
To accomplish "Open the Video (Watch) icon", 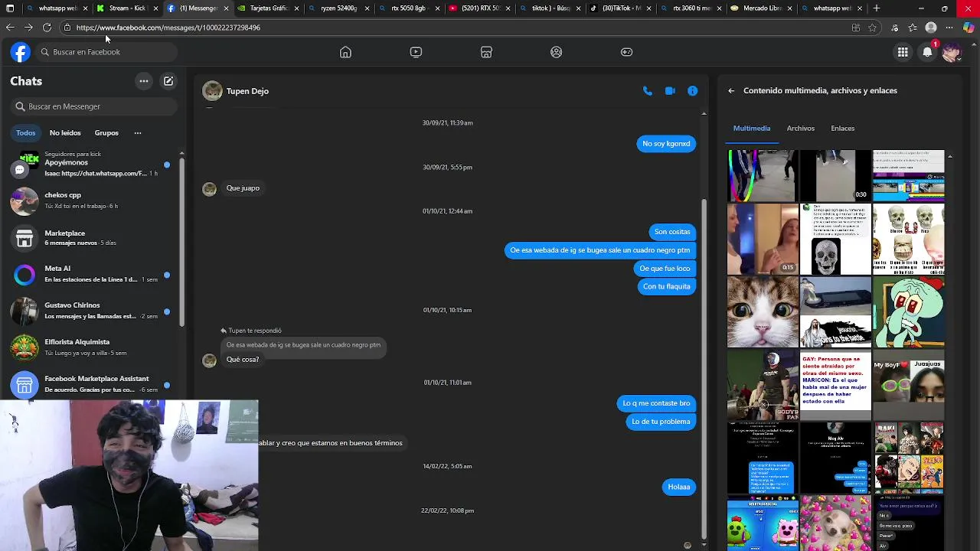I will (x=416, y=52).
